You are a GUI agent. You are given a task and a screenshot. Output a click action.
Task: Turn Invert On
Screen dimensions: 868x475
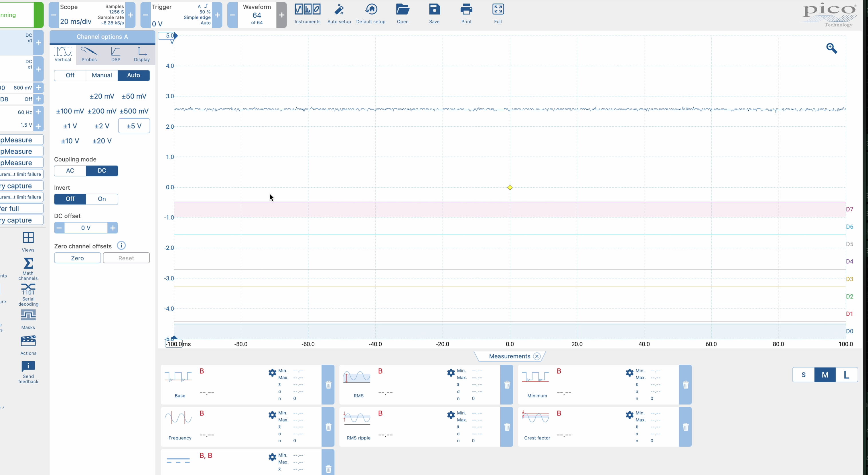tap(102, 199)
